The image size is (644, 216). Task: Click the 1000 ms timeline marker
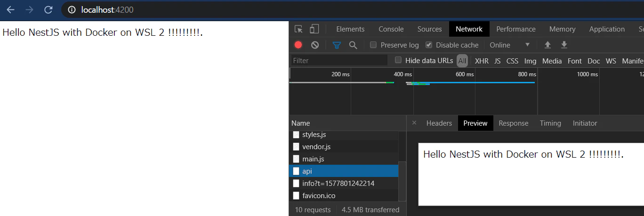coord(588,74)
